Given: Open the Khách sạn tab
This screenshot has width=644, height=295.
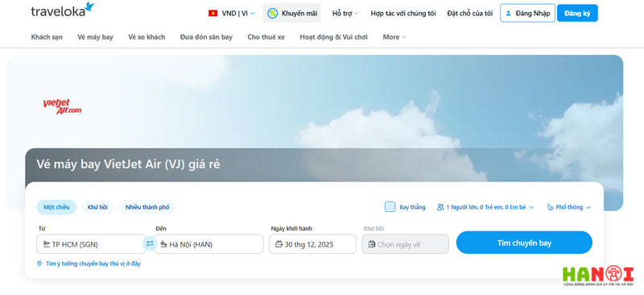Looking at the screenshot, I should pyautogui.click(x=47, y=37).
